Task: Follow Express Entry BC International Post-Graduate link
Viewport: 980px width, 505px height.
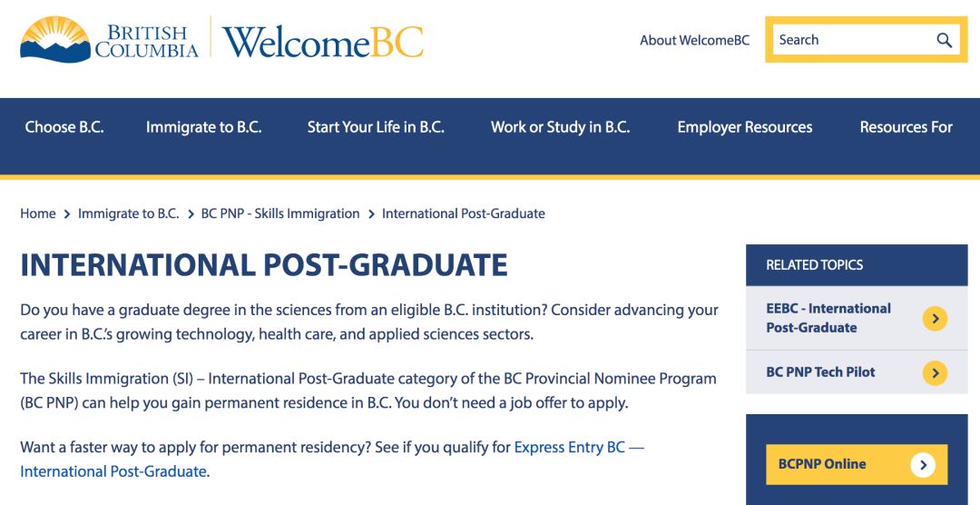Action: (578, 448)
